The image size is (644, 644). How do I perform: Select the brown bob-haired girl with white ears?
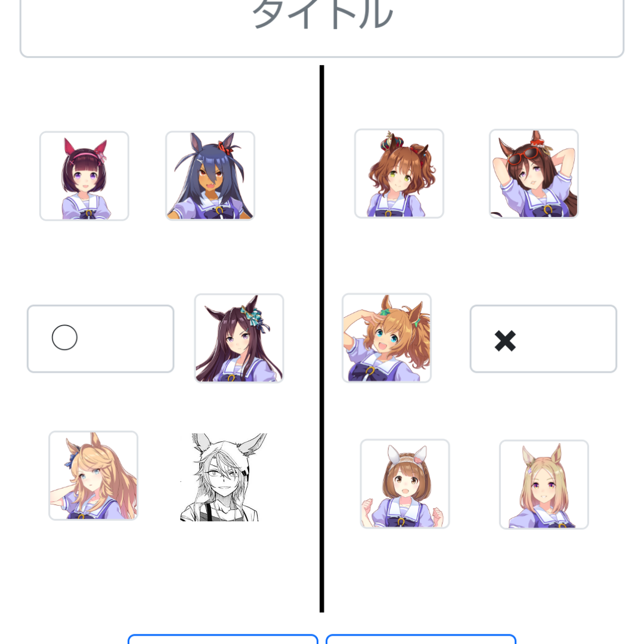(405, 484)
